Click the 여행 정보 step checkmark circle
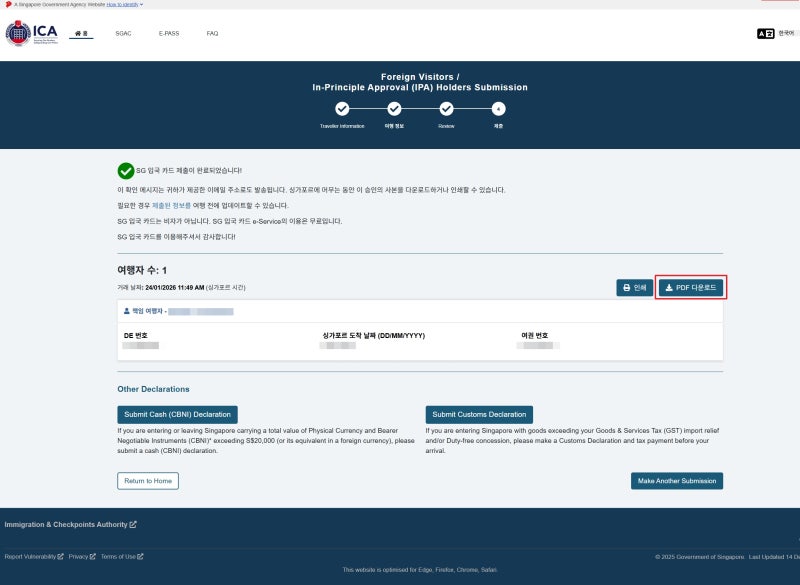 coord(394,109)
